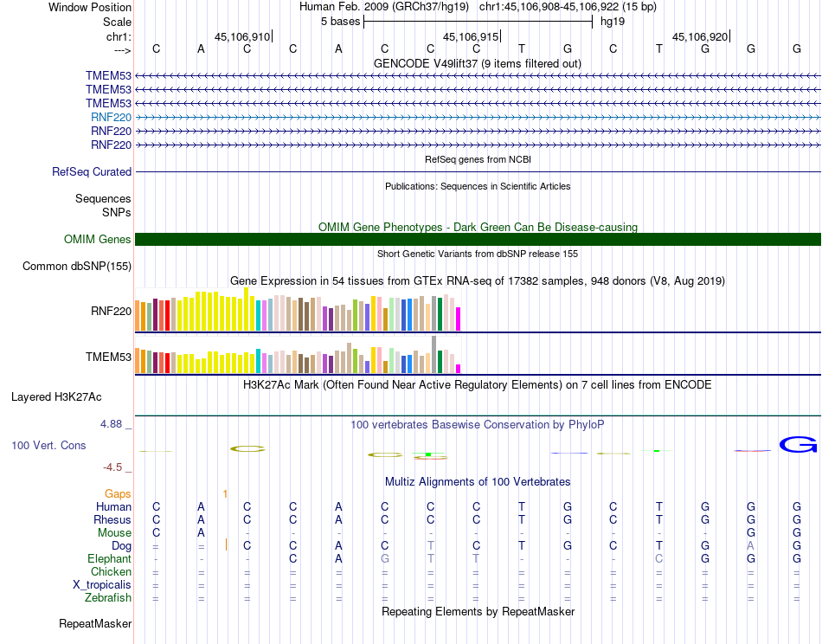Click the light blue RNF220 transcript label
The width and height of the screenshot is (822, 644).
point(111,117)
